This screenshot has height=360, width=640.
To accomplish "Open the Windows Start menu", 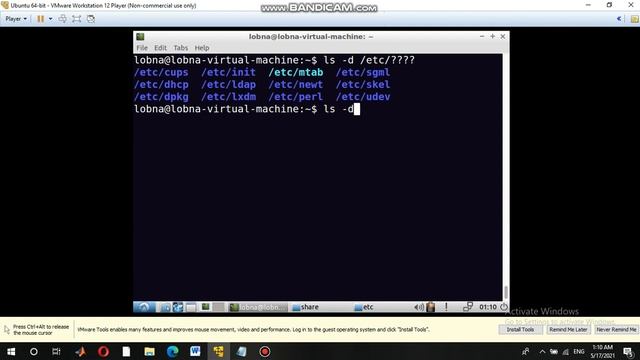I will [11, 351].
